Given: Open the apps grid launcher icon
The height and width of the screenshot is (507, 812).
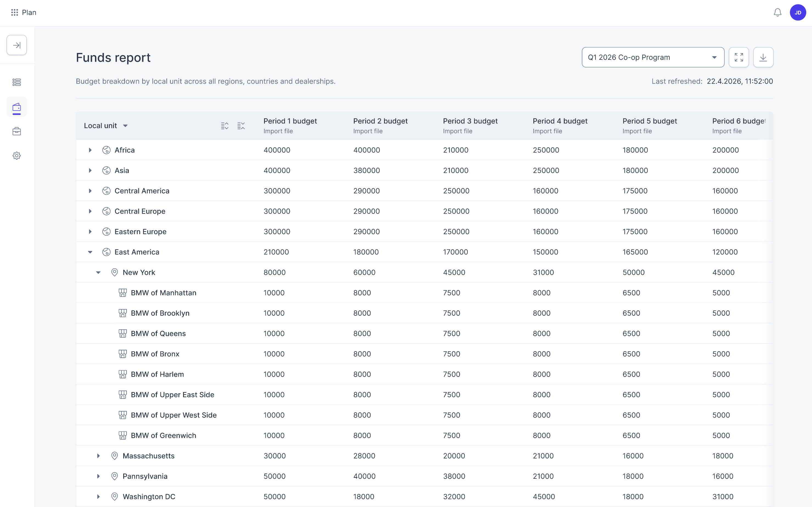Looking at the screenshot, I should [15, 12].
